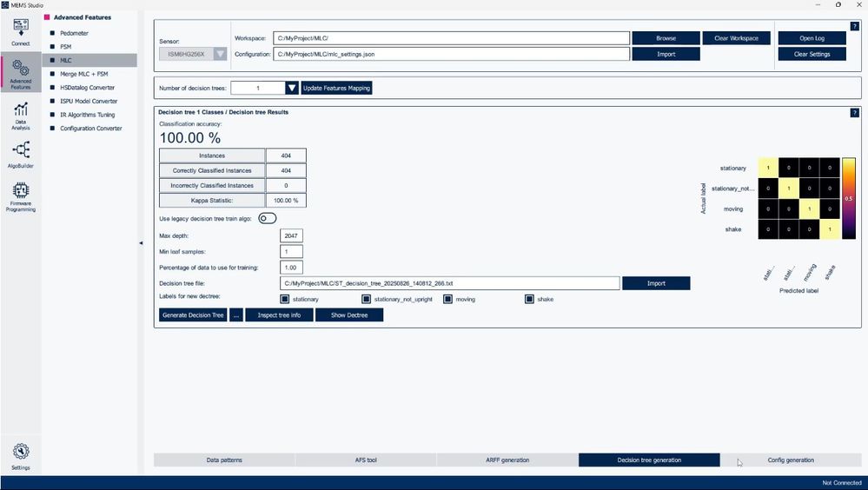This screenshot has height=490, width=868.
Task: Expand number of decision trees dropdown
Action: coord(292,88)
